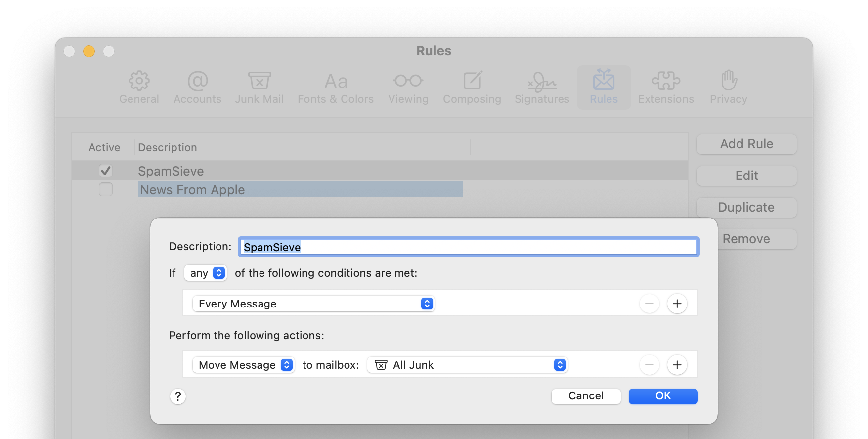The image size is (868, 439).
Task: Add a condition with the plus button
Action: point(677,304)
